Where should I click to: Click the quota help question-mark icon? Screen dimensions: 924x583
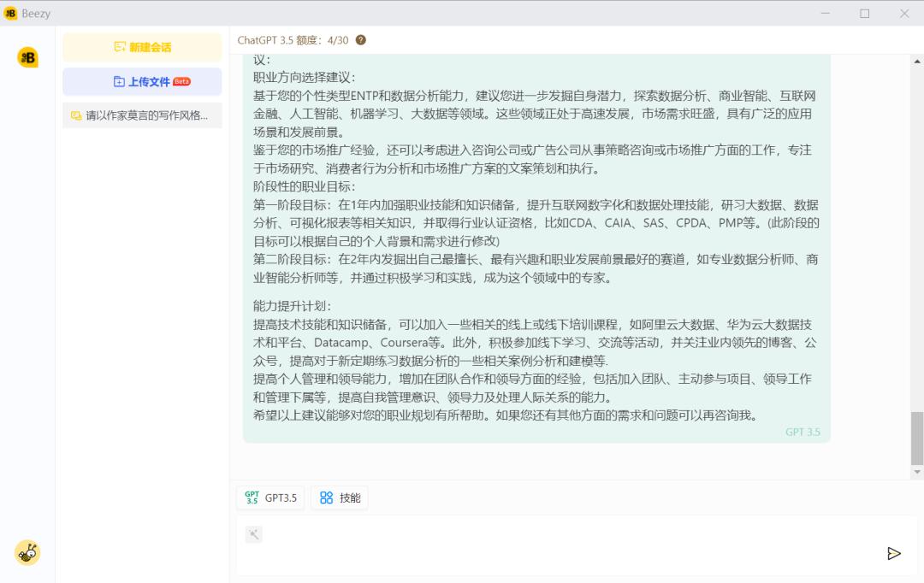[x=360, y=38]
